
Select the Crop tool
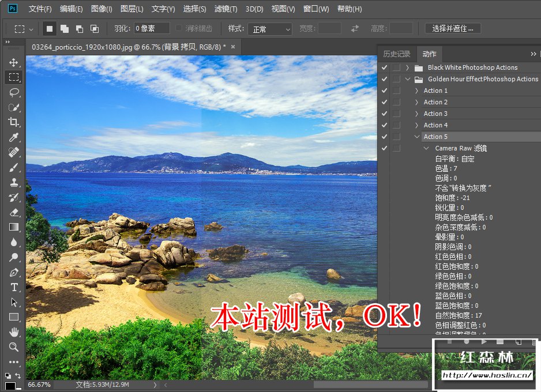pos(14,122)
